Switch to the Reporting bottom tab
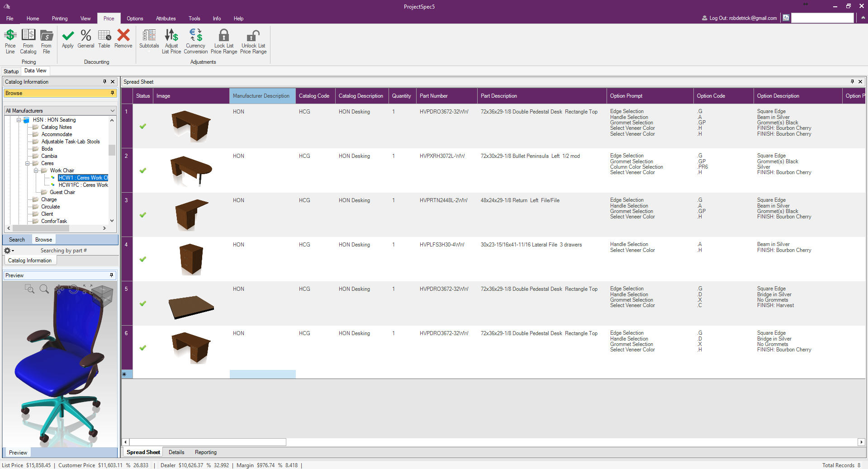This screenshot has height=469, width=868. pos(206,452)
